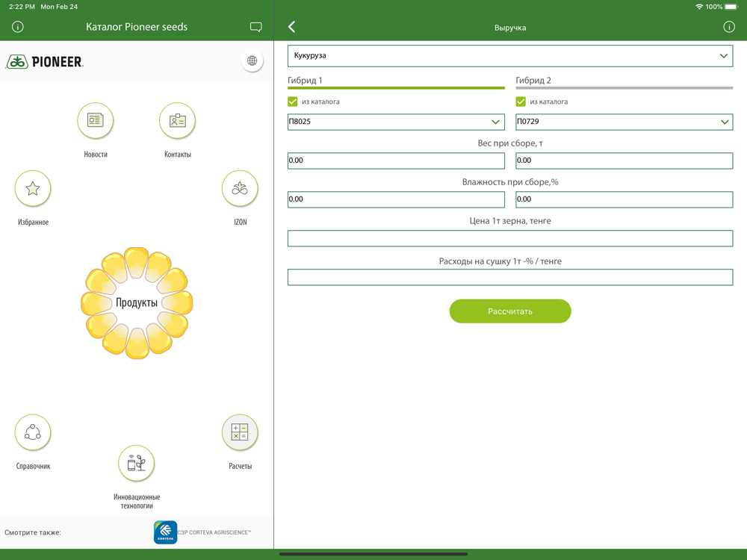Open Расчеты calculator icon
Image resolution: width=747 pixels, height=560 pixels.
click(x=240, y=432)
